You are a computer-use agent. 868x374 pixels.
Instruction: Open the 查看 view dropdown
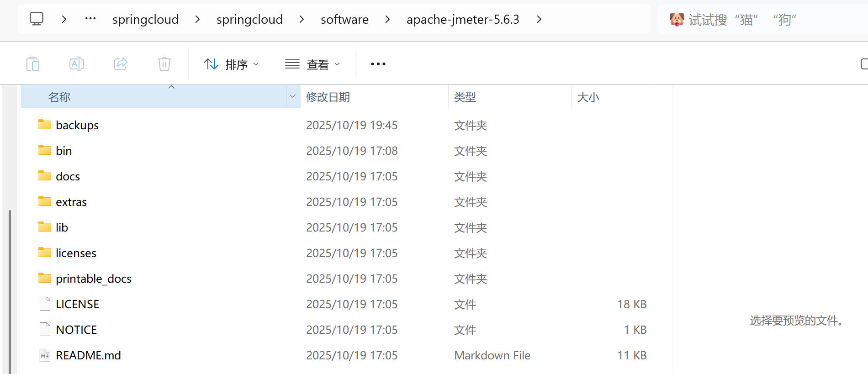(312, 64)
